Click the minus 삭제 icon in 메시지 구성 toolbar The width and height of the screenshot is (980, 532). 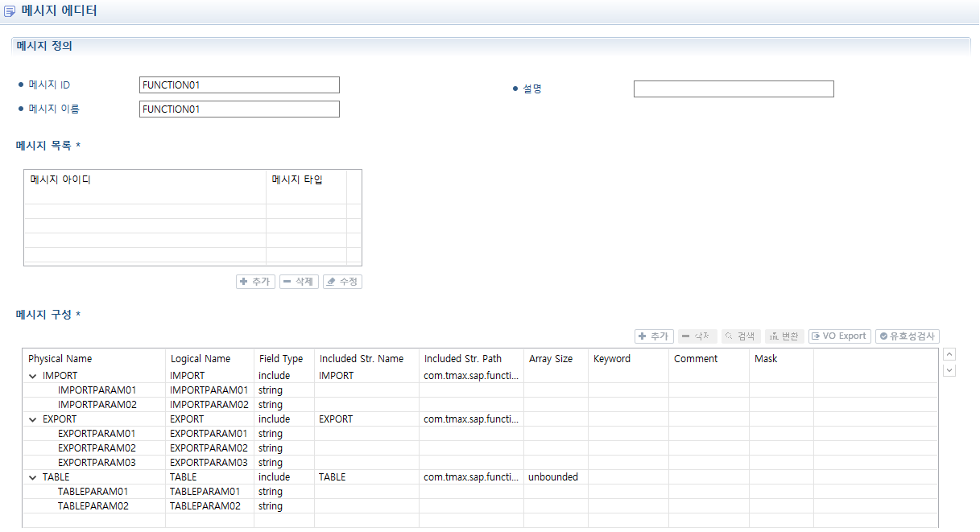click(685, 336)
